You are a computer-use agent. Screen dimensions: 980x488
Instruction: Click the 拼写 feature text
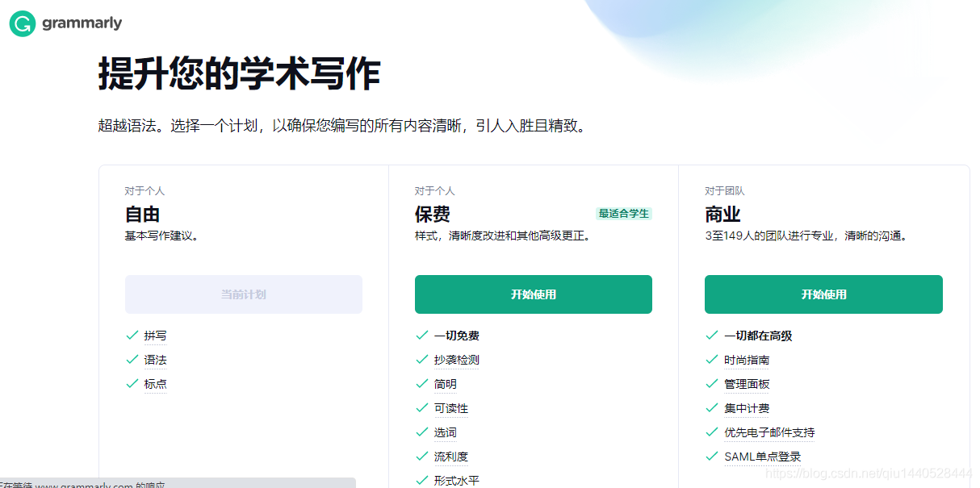click(156, 336)
